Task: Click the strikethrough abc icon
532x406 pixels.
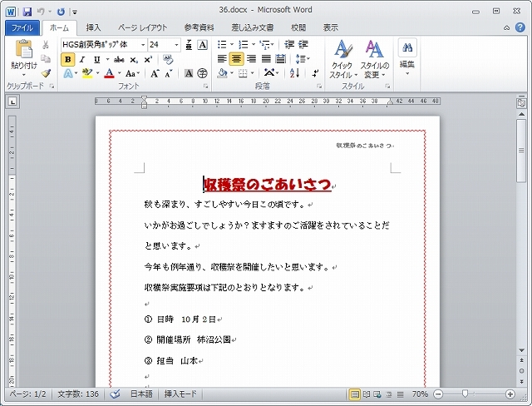Action: (x=119, y=60)
